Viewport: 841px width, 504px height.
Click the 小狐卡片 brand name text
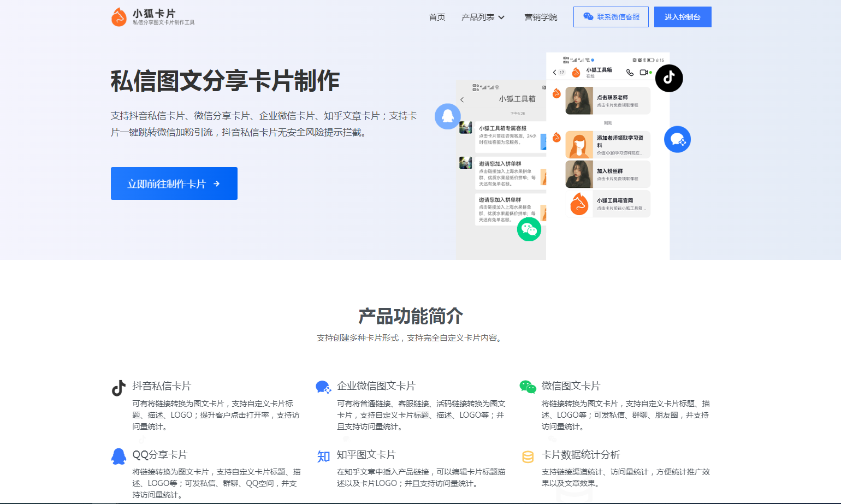pyautogui.click(x=154, y=14)
